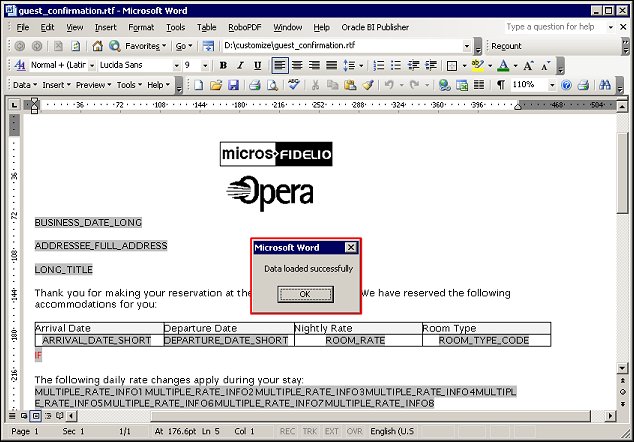Open the font color picker
The image size is (634, 442).
513,65
